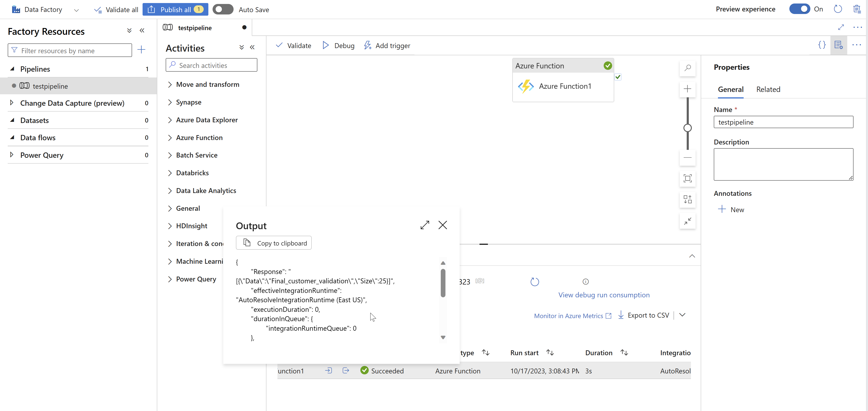
Task: Refresh the debug run output list
Action: pos(535,282)
